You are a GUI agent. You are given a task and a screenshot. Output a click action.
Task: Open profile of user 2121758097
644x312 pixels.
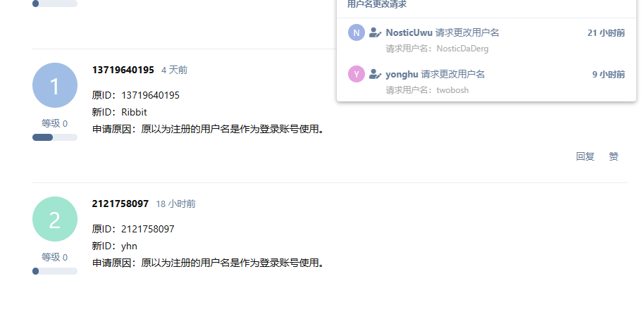(x=120, y=204)
